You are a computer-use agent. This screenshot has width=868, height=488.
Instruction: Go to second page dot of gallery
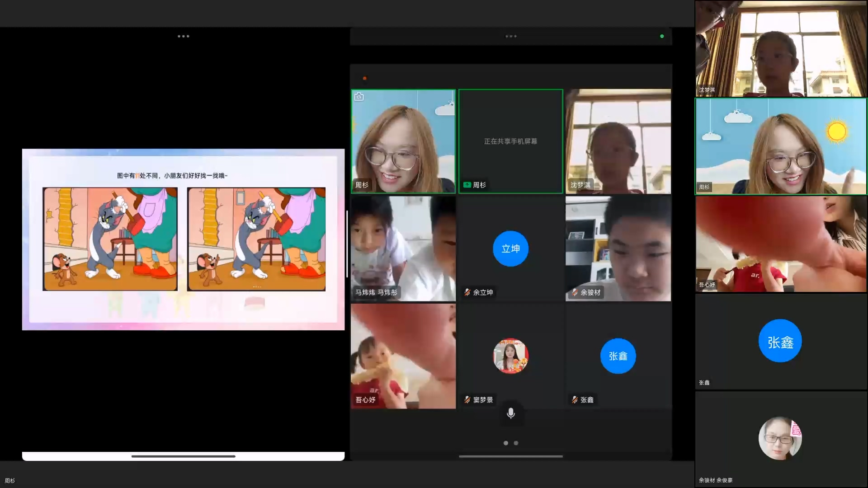click(x=516, y=443)
